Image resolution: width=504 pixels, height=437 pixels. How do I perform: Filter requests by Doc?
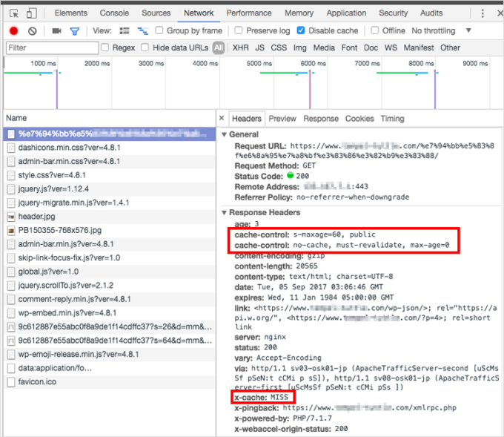point(371,48)
